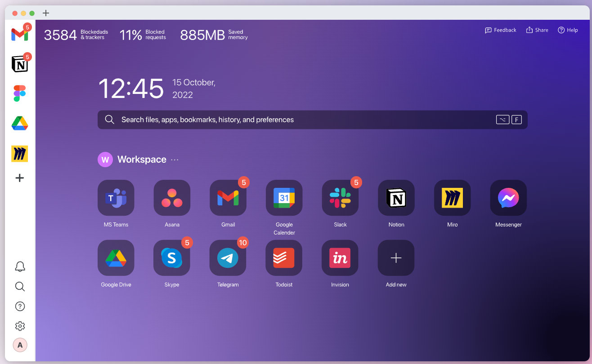The width and height of the screenshot is (592, 364).
Task: Open the Miro tile in Workspace grid
Action: click(452, 198)
